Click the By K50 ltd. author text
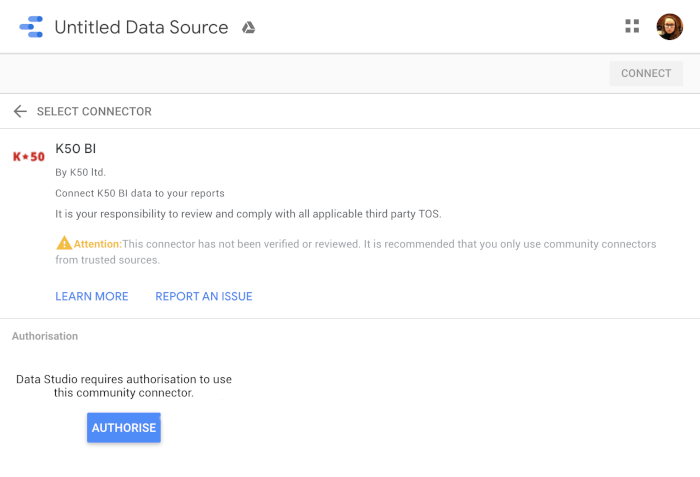The width and height of the screenshot is (700, 477). click(x=80, y=172)
